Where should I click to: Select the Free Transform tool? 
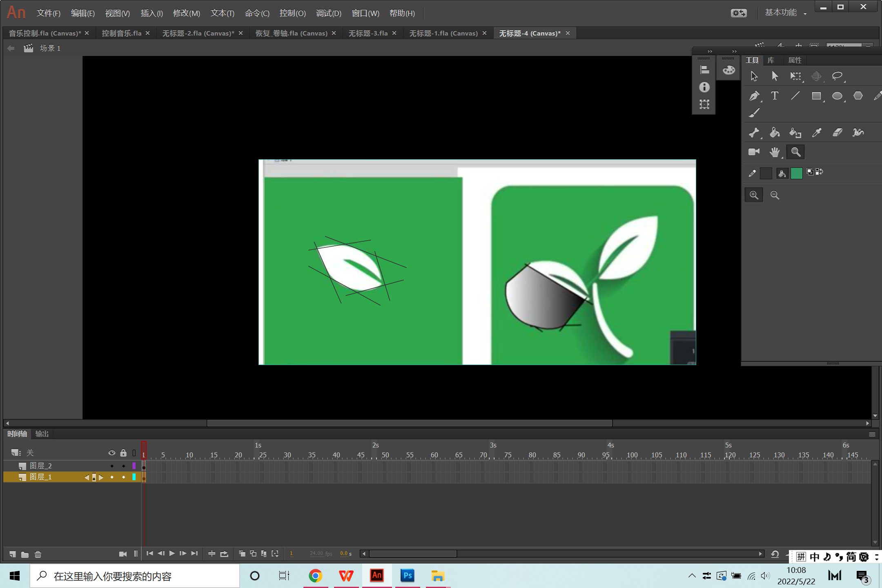795,76
